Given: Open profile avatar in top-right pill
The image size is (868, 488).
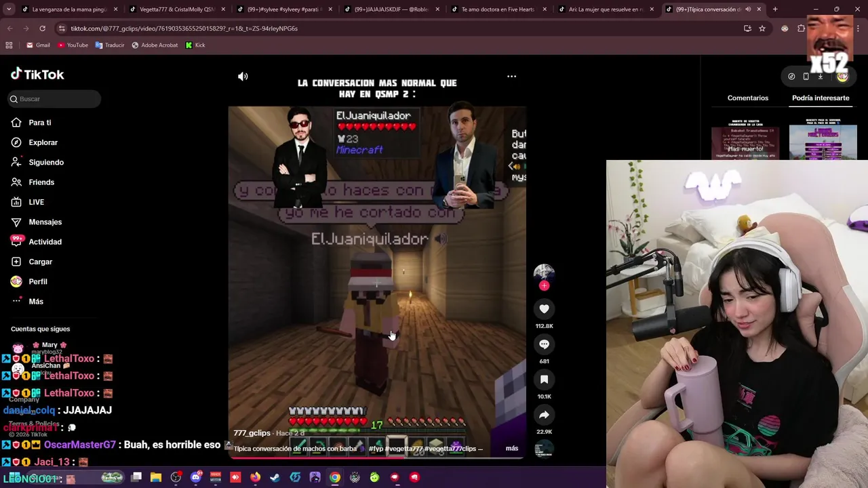Looking at the screenshot, I should pos(842,77).
